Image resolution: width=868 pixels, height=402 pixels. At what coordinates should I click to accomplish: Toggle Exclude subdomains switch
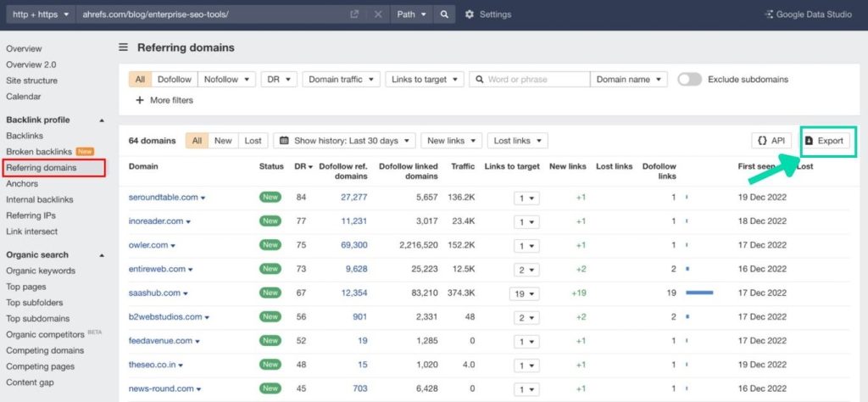pos(689,80)
